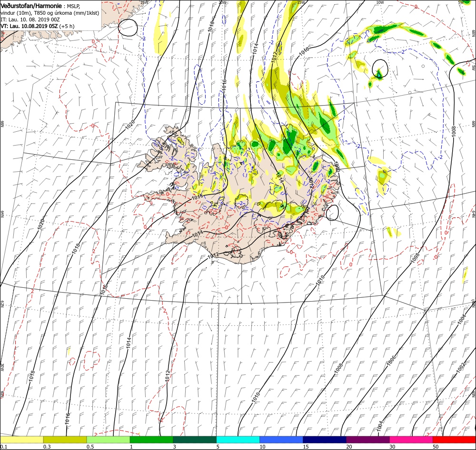Select the legend value "30"
This screenshot has width=476, height=450.
pos(393,447)
